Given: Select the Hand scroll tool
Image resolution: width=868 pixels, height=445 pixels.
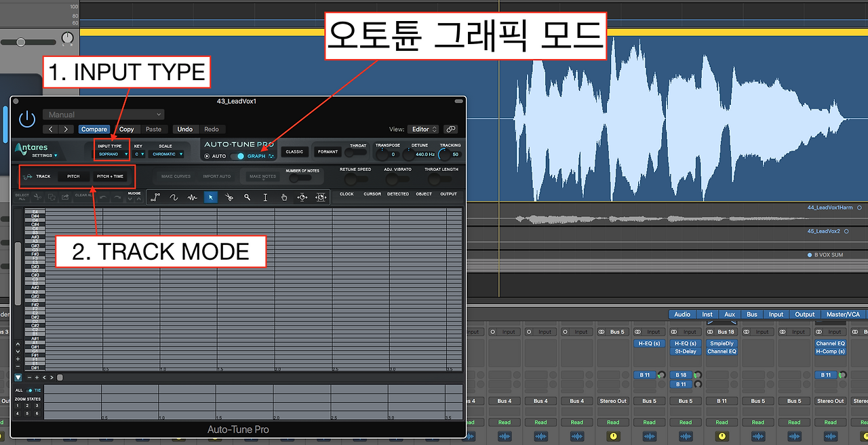Looking at the screenshot, I should point(284,197).
